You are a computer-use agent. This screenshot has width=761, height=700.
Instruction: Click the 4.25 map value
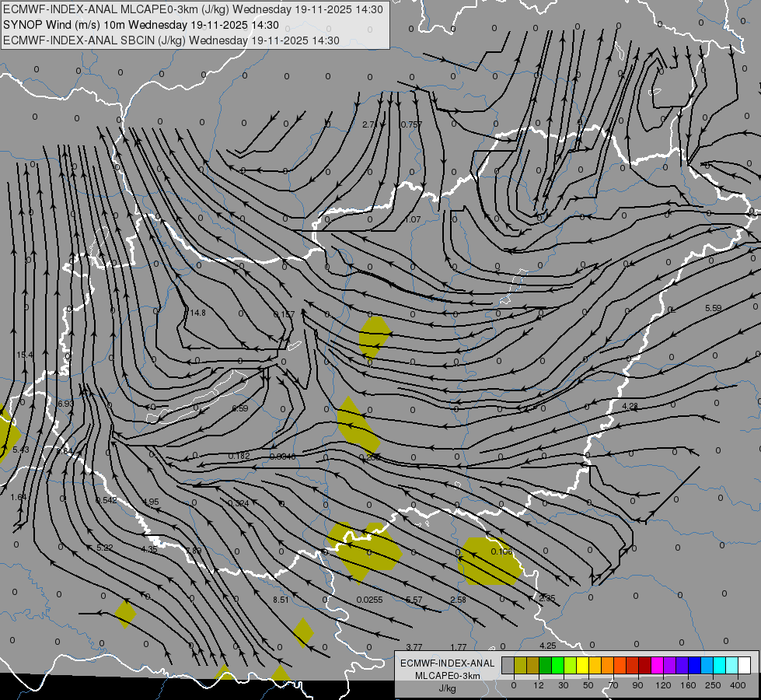[547, 646]
